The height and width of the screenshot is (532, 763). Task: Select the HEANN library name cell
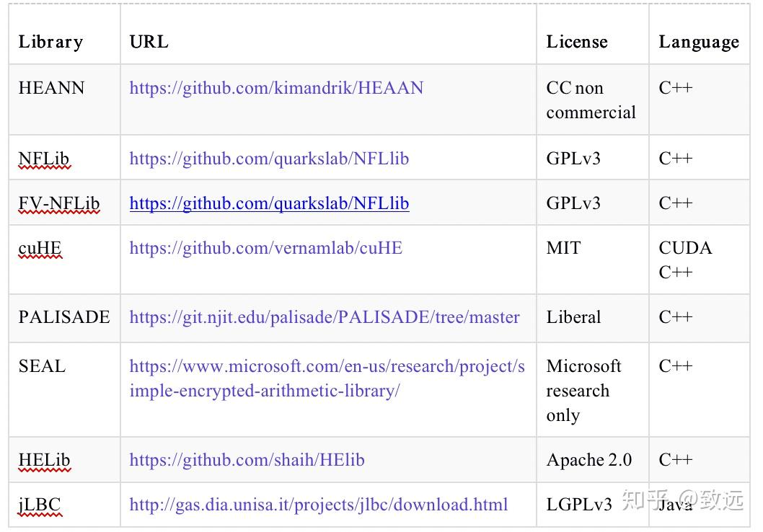tap(51, 88)
